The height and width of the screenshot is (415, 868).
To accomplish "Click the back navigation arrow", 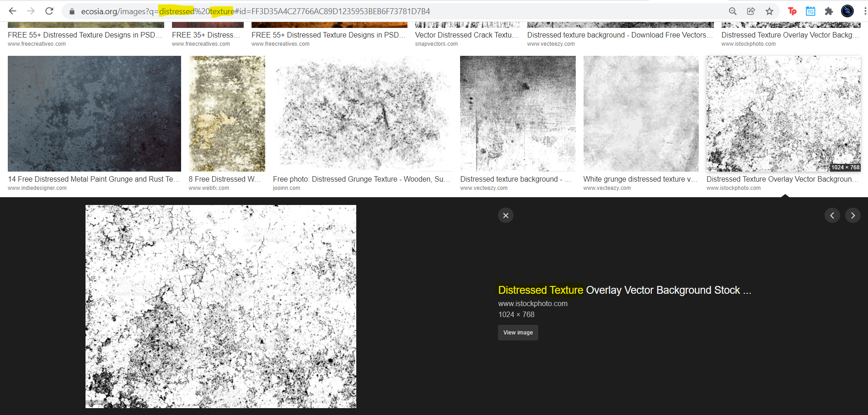I will [x=13, y=11].
